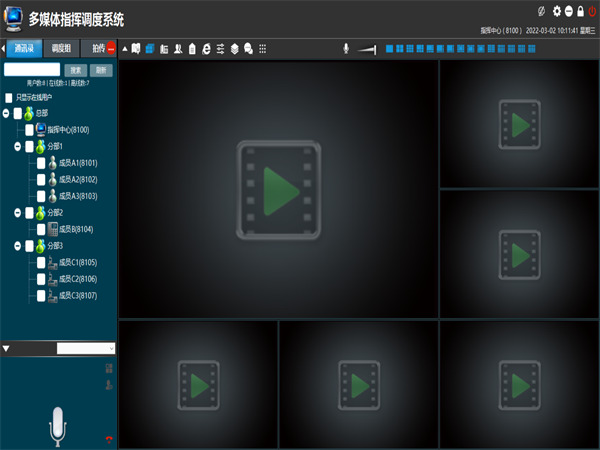Viewport: 600px width, 450px height.
Task: Click the lock screen padlock icon
Action: click(x=580, y=11)
